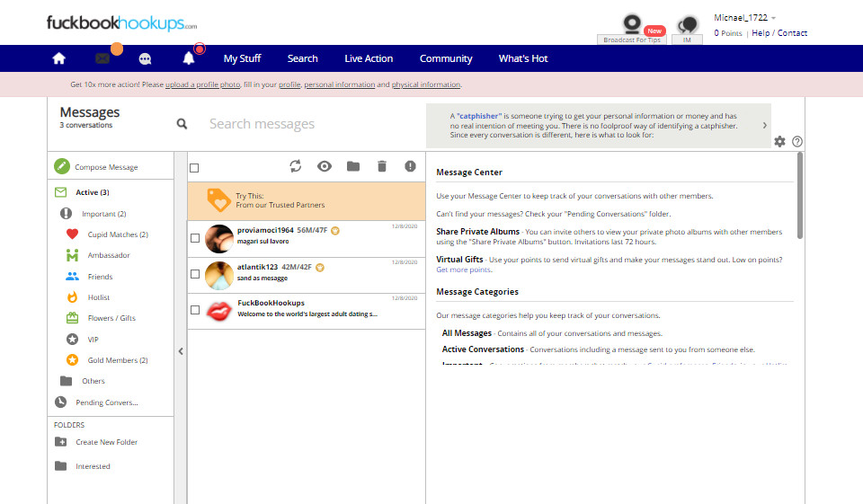Click the trash delete icon in toolbar
Viewport: 863px width, 504px height.
click(x=382, y=166)
